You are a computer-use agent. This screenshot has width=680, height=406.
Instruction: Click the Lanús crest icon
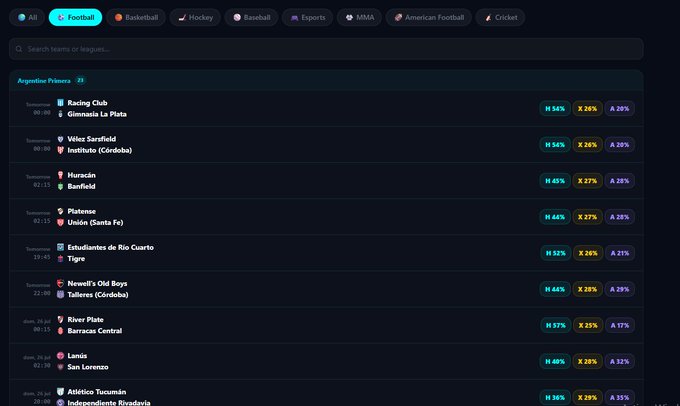60,356
